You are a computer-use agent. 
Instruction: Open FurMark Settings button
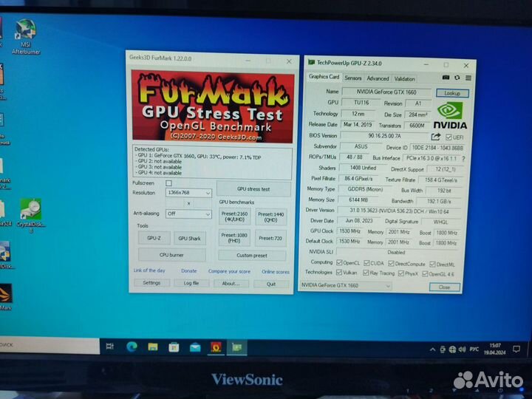151,282
